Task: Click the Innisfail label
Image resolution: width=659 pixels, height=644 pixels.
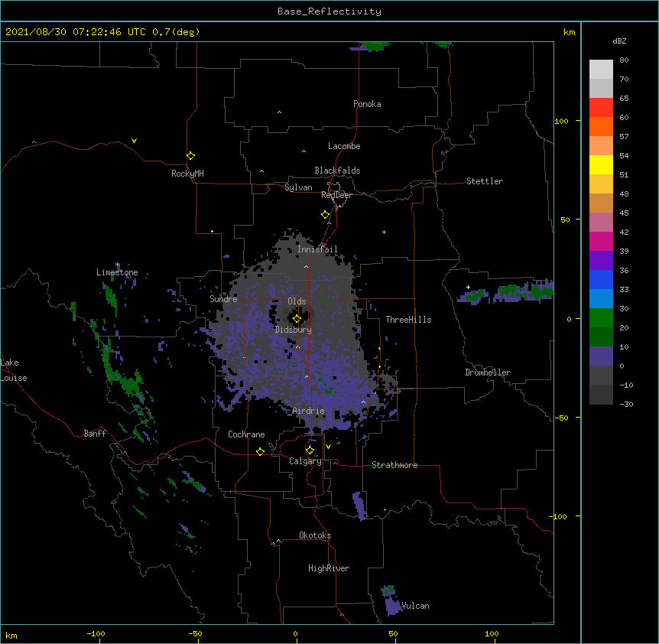Action: (x=317, y=249)
